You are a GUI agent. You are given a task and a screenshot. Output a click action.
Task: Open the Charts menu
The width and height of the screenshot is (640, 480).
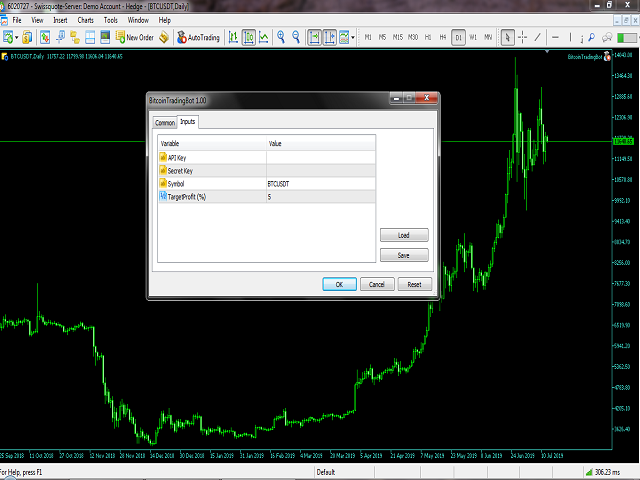(85, 20)
